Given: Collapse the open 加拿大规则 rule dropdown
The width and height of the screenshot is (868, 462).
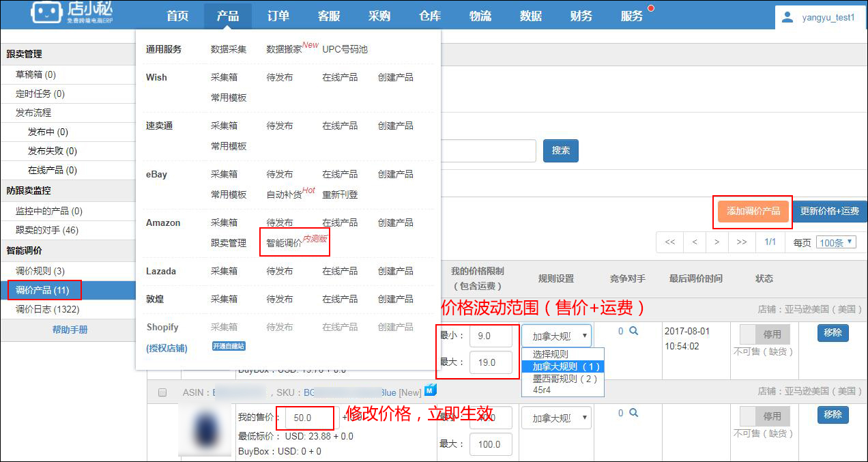Looking at the screenshot, I should [557, 336].
